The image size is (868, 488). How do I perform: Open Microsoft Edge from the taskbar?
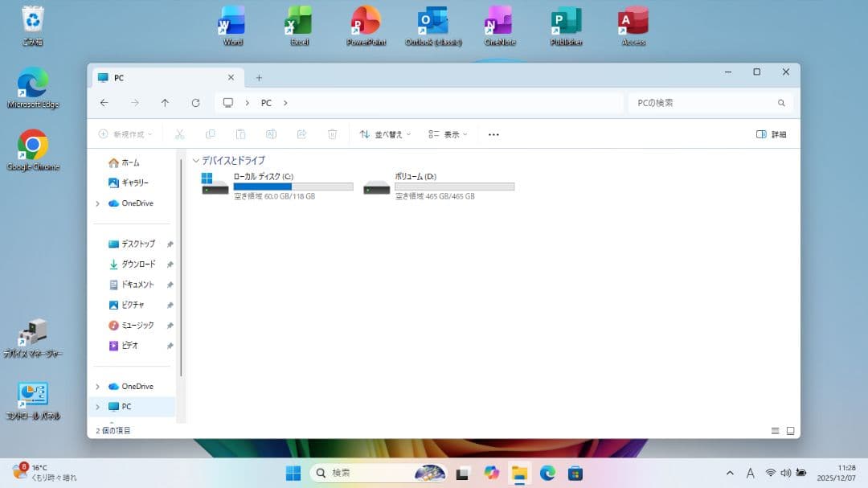coord(549,473)
